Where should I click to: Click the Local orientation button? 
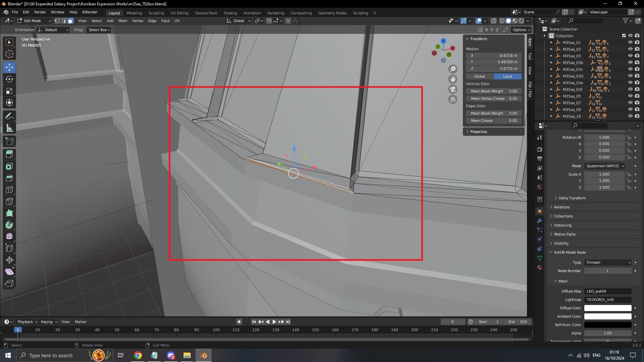click(x=507, y=76)
